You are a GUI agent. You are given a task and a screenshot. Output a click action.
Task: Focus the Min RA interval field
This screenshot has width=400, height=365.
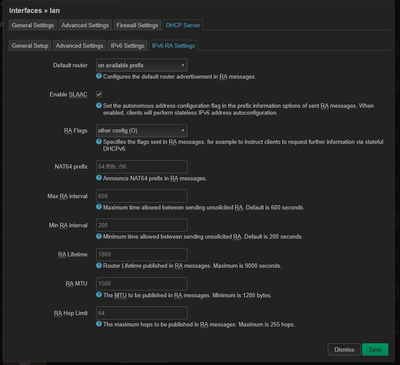click(142, 225)
